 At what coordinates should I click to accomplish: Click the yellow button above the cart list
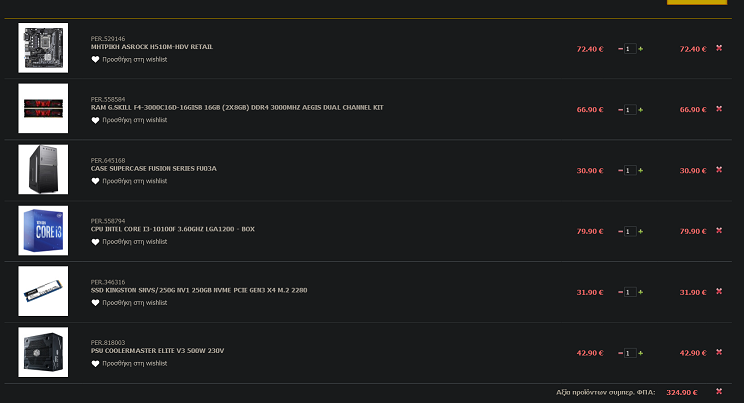pyautogui.click(x=697, y=2)
